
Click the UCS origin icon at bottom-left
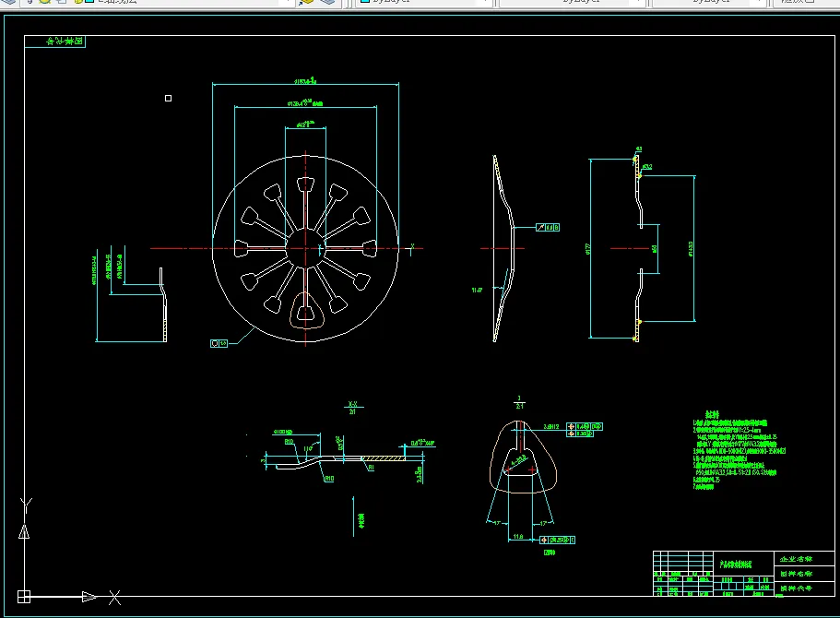[x=24, y=596]
